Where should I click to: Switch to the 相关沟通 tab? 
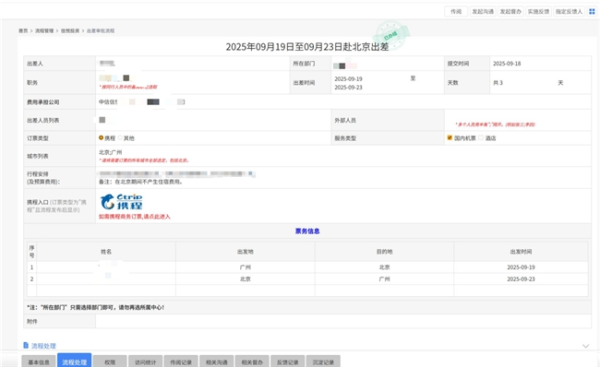tap(217, 362)
